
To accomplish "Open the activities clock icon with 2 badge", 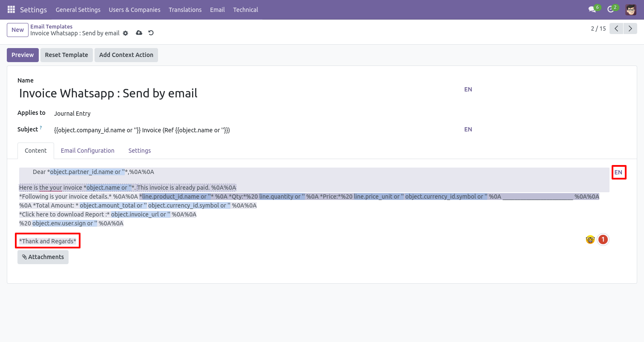I will (x=612, y=9).
